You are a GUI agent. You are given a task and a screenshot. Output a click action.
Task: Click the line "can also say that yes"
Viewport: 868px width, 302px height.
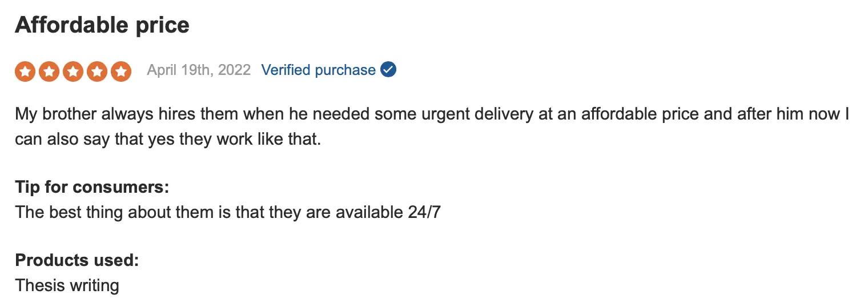pos(168,139)
